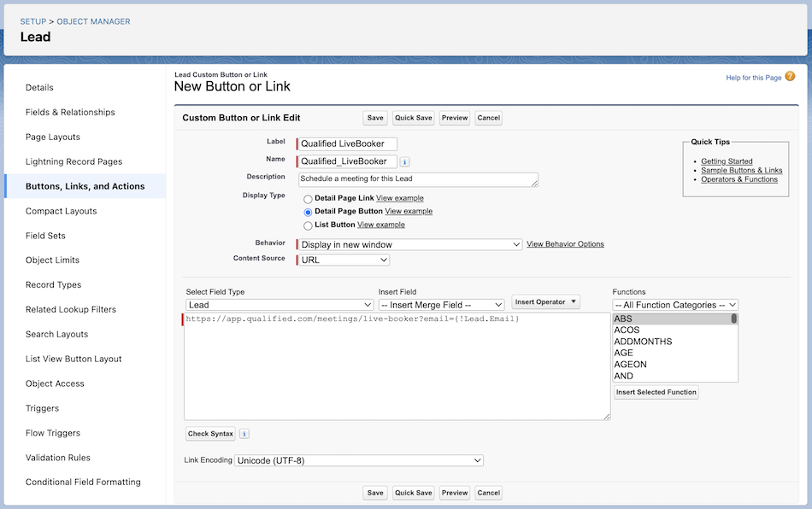812x509 pixels.
Task: Open Flow Triggers
Action: click(53, 433)
